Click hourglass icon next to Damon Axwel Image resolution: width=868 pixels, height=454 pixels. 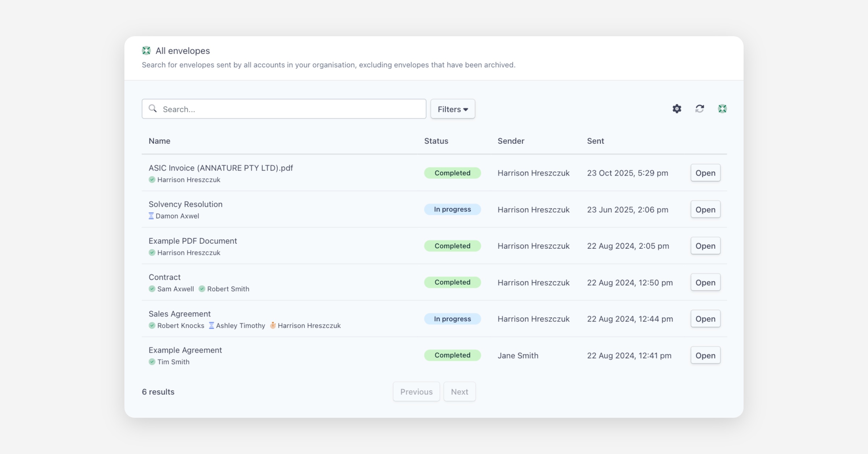pos(151,216)
